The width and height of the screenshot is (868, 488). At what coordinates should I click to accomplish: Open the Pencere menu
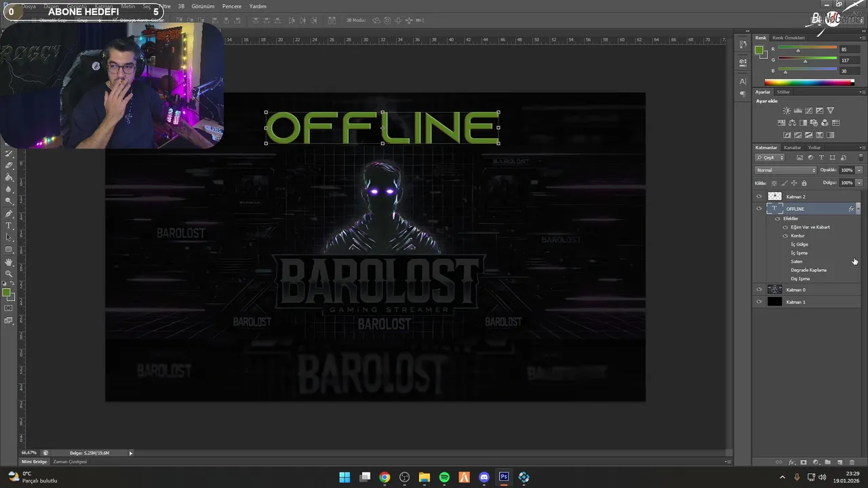pos(232,6)
